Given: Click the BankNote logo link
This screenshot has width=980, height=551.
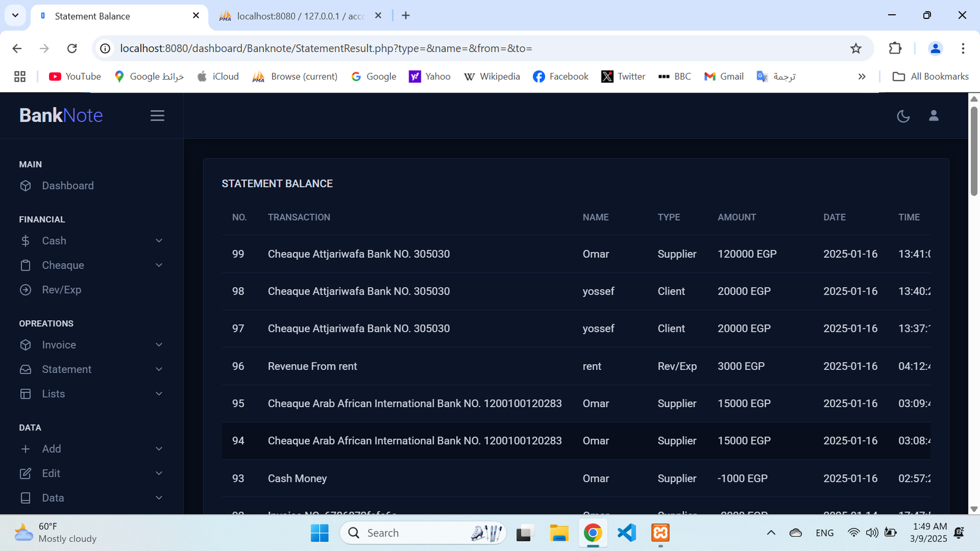Looking at the screenshot, I should point(61,115).
